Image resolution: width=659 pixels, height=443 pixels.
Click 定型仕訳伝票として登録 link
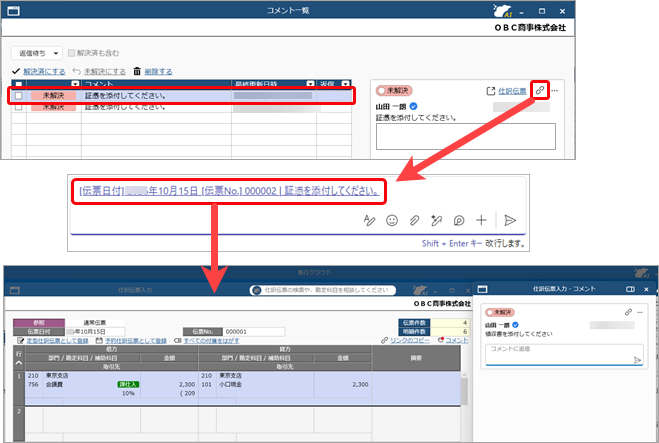[58, 340]
